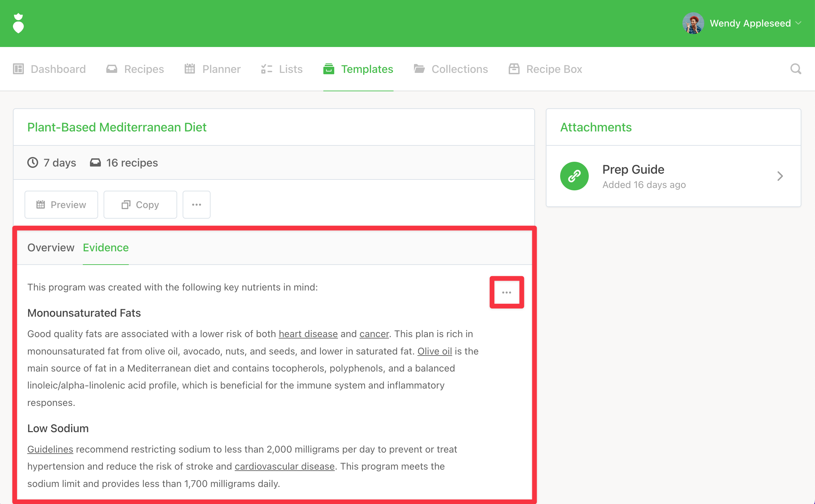Click the Prep Guide green link icon
815x504 pixels.
(x=574, y=176)
